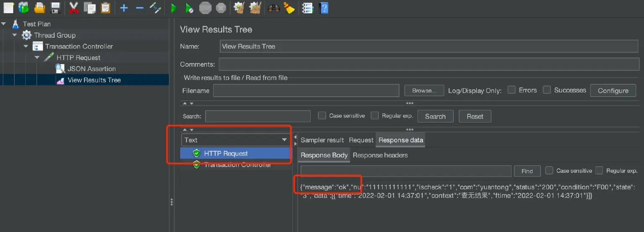Click the gray Stop octagon icon
This screenshot has width=644, height=232.
(x=205, y=8)
